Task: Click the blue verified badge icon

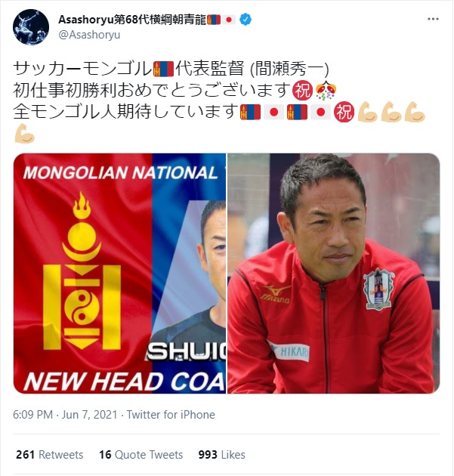Action: (x=246, y=20)
